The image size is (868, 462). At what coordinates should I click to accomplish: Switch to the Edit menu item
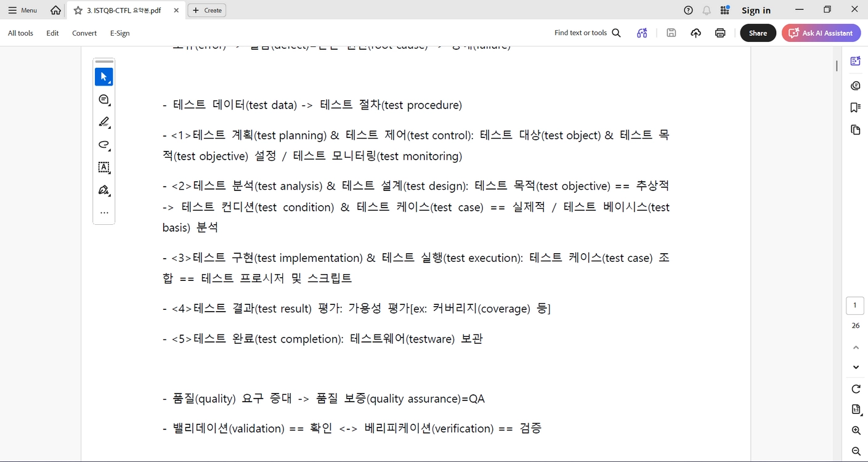pos(52,33)
